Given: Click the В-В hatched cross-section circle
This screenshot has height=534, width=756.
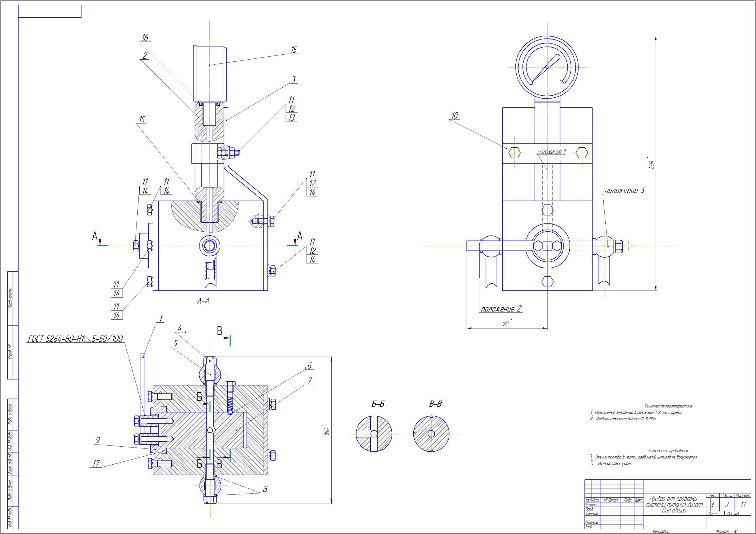Looking at the screenshot, I should [x=431, y=434].
